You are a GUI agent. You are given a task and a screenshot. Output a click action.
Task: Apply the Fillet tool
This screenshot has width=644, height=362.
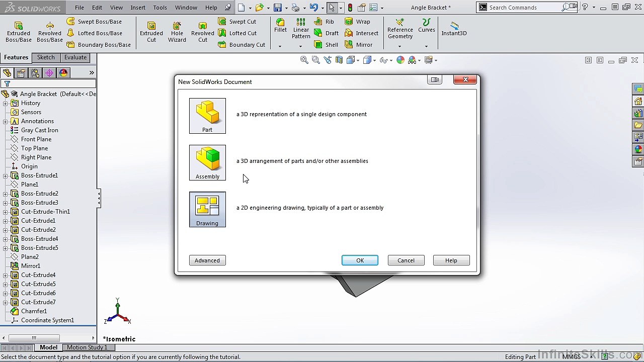point(280,26)
